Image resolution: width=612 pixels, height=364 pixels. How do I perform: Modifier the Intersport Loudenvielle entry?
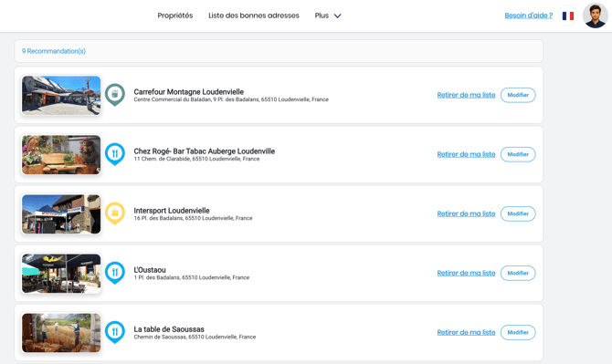click(518, 213)
